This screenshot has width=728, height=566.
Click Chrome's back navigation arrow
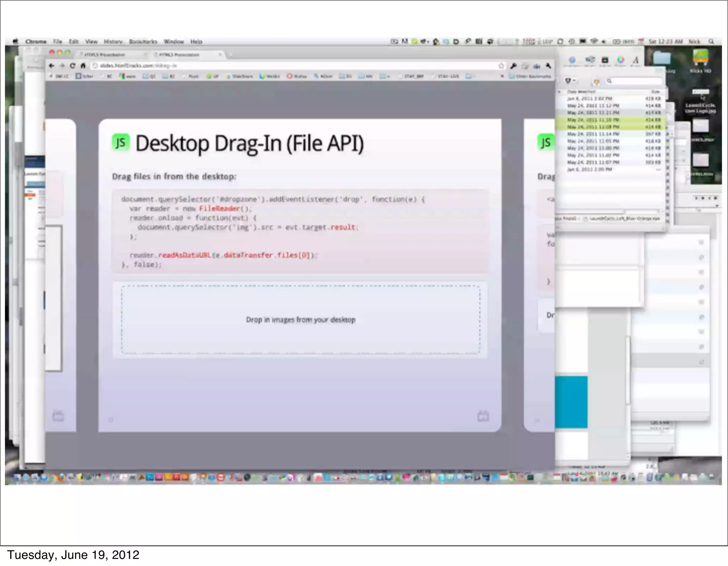click(x=52, y=66)
